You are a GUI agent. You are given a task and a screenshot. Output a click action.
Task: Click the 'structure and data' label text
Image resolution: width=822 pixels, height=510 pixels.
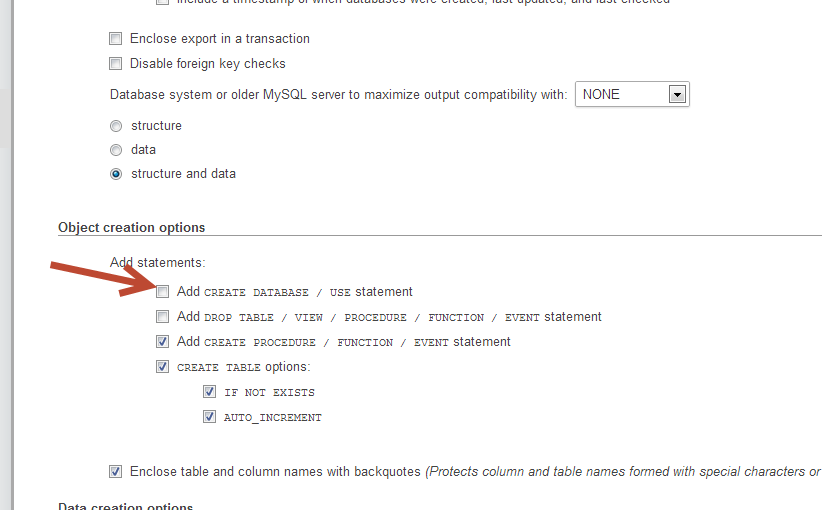(183, 173)
